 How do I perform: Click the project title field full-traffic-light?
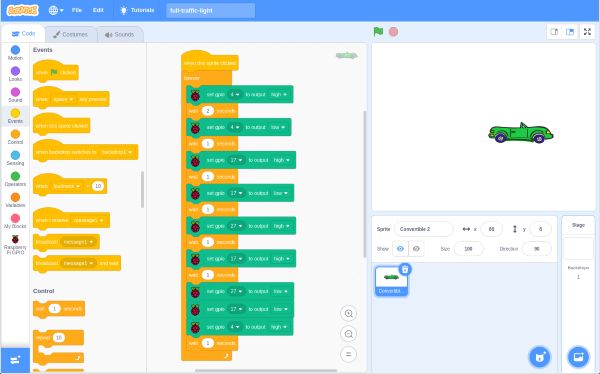coord(210,11)
